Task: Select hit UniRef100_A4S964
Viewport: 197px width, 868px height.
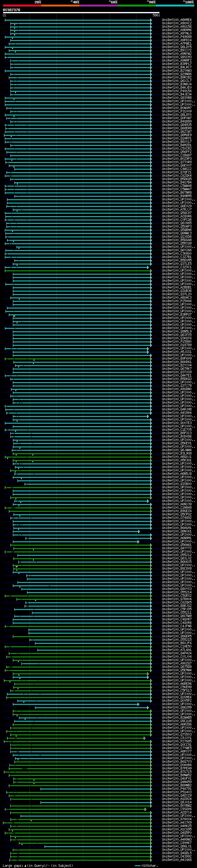Action: pyautogui.click(x=177, y=413)
